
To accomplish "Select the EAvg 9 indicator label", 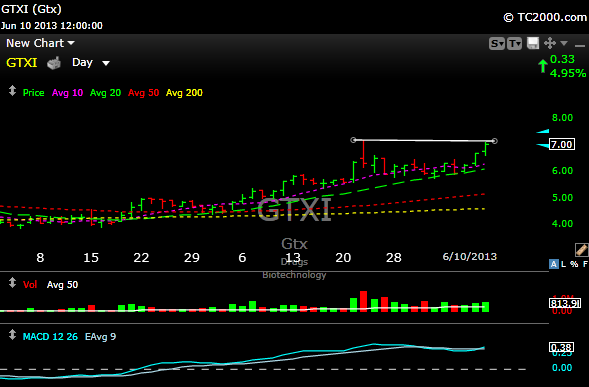I will 100,337.
